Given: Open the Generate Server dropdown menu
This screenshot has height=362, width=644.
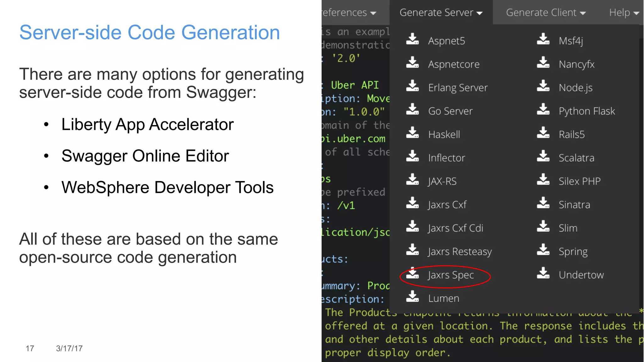Looking at the screenshot, I should (x=441, y=13).
